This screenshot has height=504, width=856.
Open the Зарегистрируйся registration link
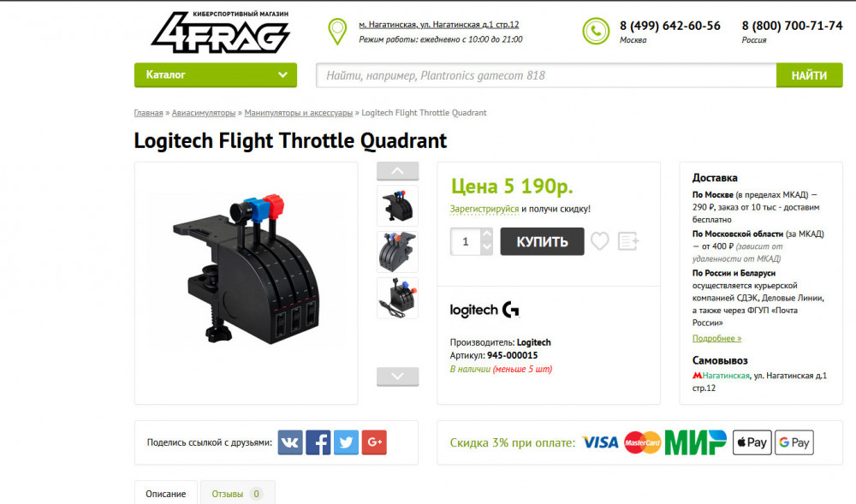click(x=484, y=209)
